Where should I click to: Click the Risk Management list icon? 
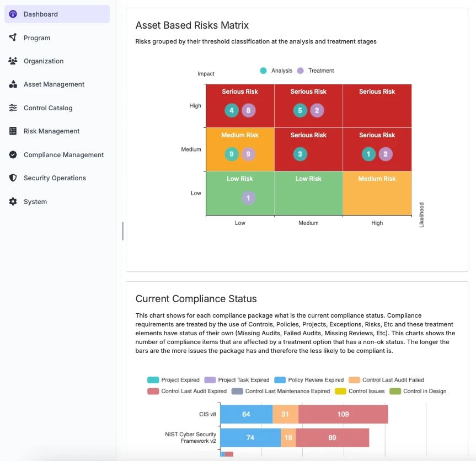[x=13, y=131]
